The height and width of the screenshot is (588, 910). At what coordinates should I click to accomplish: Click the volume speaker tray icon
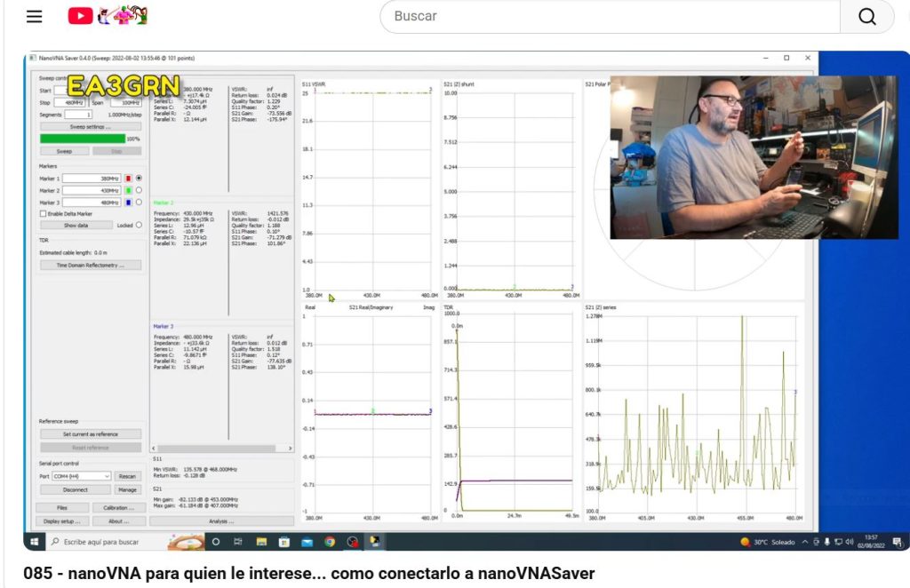click(x=850, y=542)
